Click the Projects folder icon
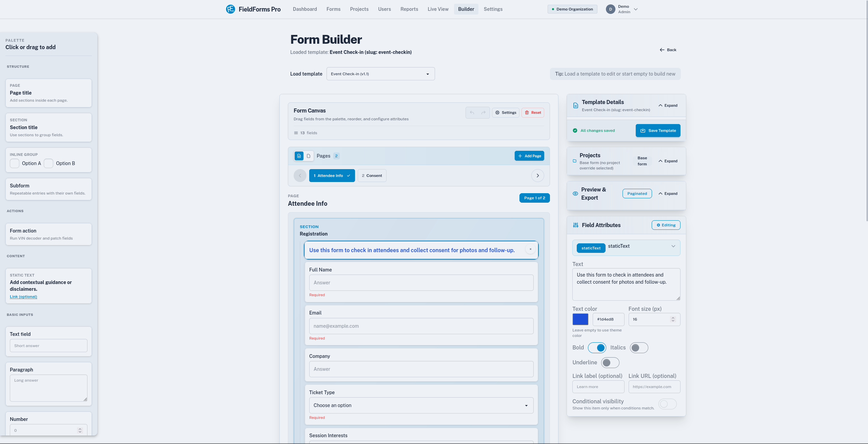Screen dimensions: 868x444 [575, 161]
